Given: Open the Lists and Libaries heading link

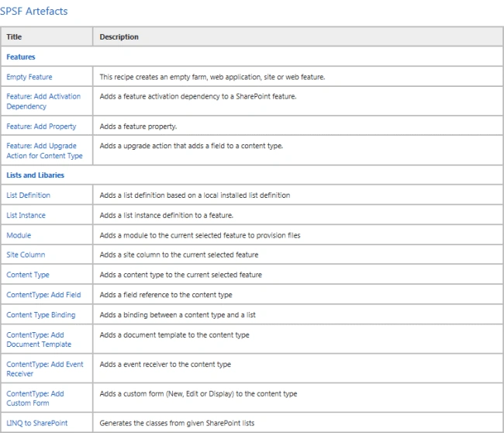Looking at the screenshot, I should pos(36,175).
